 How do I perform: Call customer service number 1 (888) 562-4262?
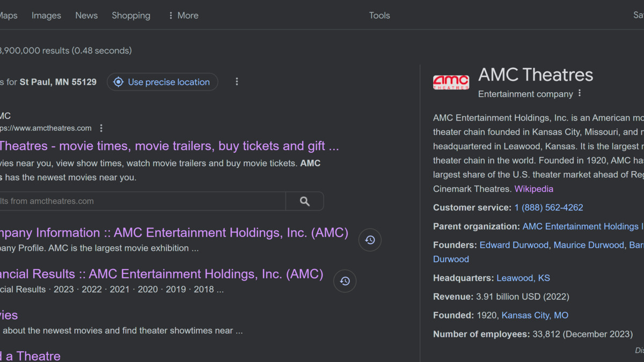point(548,208)
